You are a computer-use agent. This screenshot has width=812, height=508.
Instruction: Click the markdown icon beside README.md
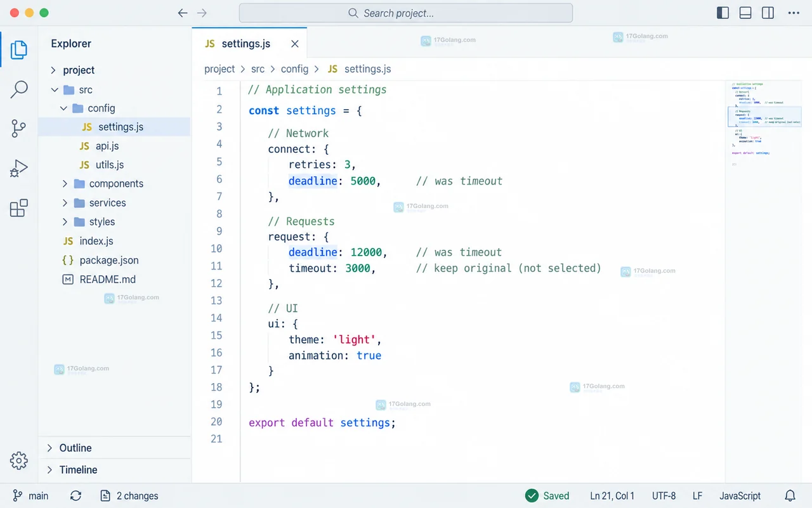(68, 280)
